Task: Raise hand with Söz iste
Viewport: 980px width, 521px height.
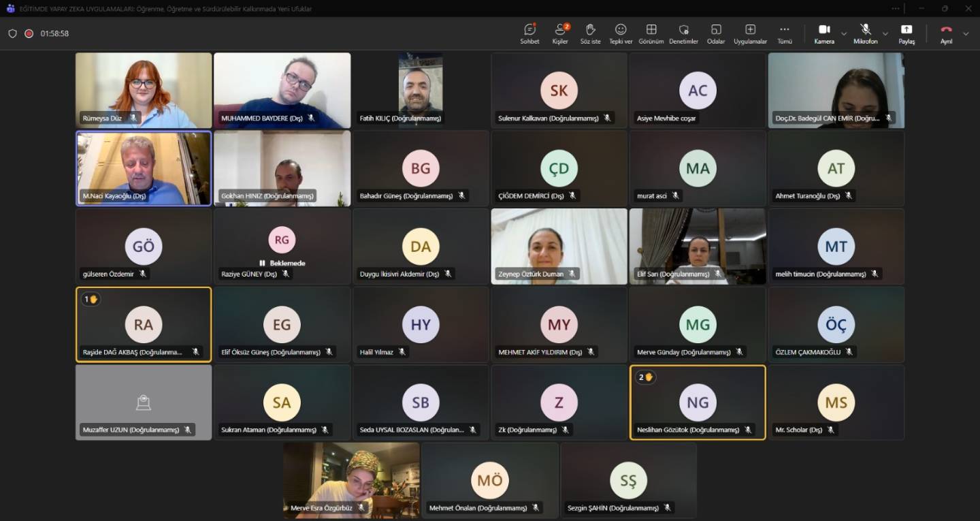Action: [590, 33]
